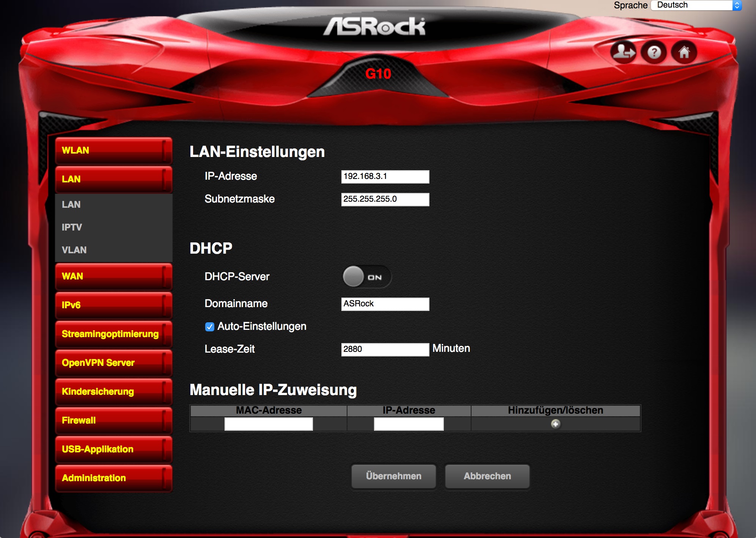Open the Firewall menu section
Viewport: 756px width, 538px height.
114,420
